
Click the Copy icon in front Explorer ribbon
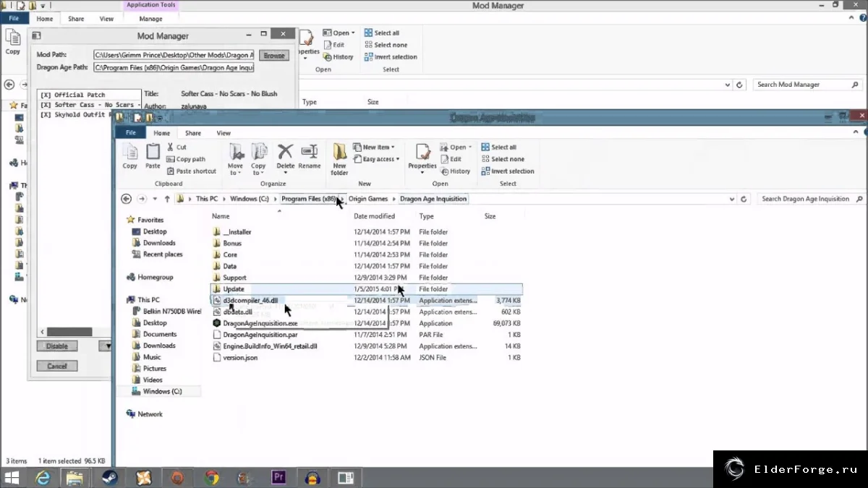[x=130, y=155]
